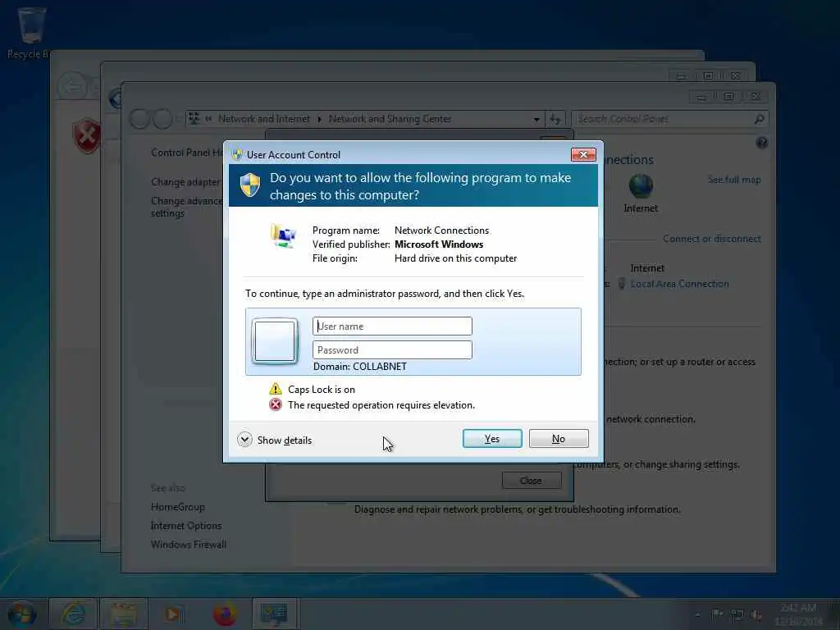Click the user account picture tile
The height and width of the screenshot is (630, 840).
[x=275, y=341]
